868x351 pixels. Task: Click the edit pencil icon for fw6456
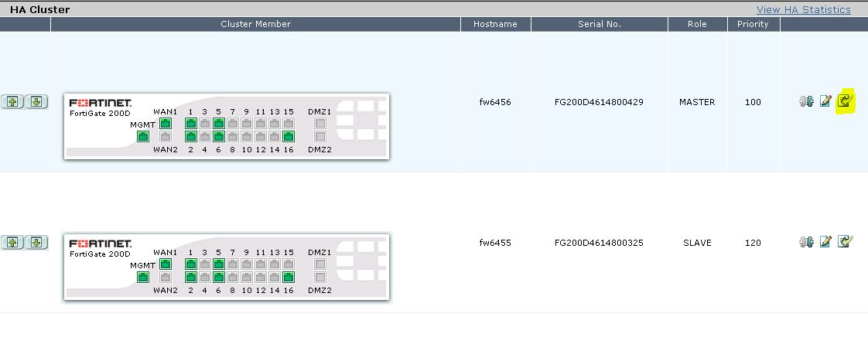point(825,101)
